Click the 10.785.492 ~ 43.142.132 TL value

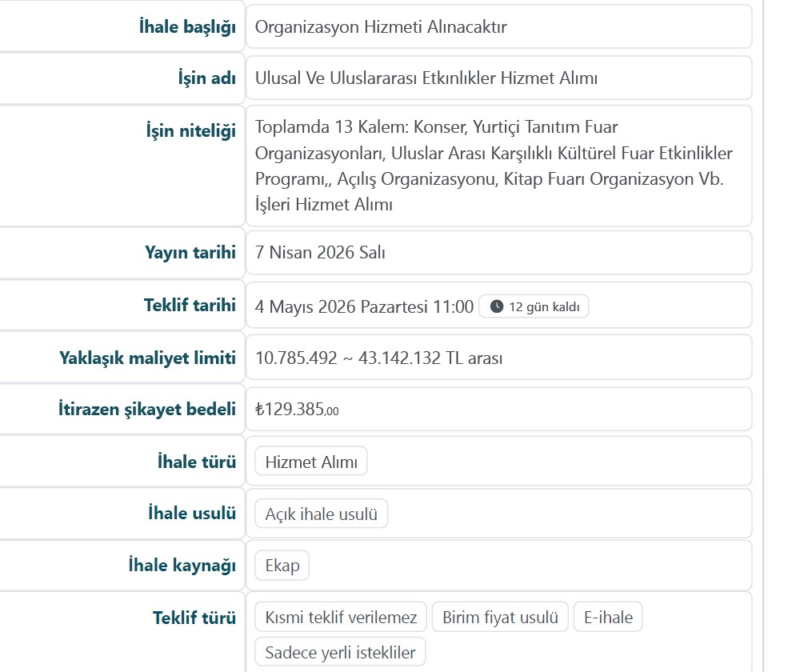point(378,358)
